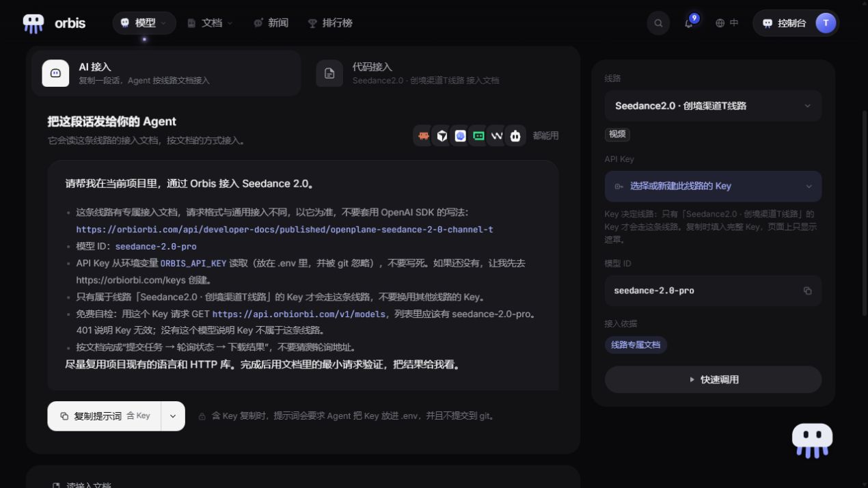Open notifications bell with 9 badge
Image resolution: width=868 pixels, height=488 pixels.
coord(689,23)
